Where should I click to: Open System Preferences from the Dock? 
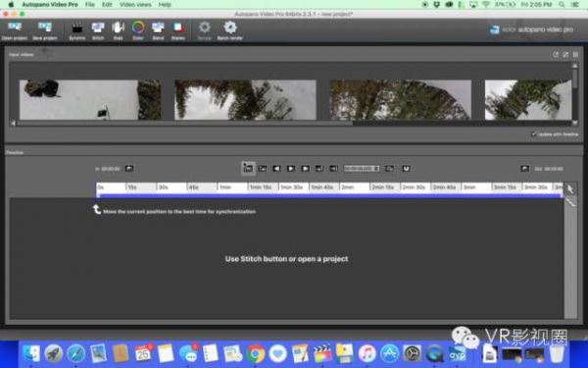click(x=413, y=353)
